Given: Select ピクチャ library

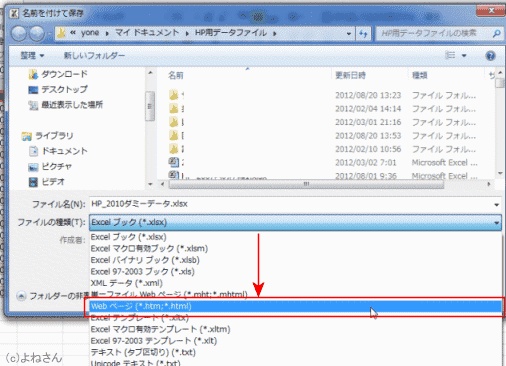Looking at the screenshot, I should [50, 166].
